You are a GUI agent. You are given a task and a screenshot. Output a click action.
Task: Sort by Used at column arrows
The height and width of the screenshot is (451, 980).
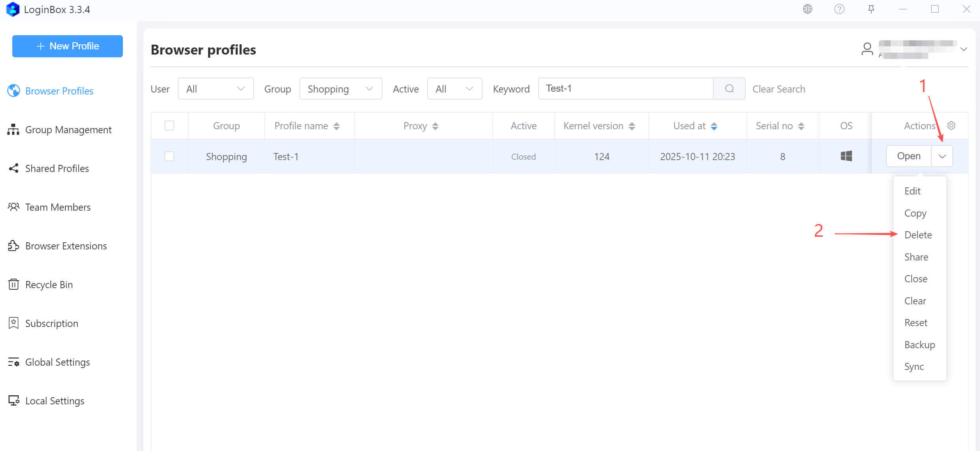pyautogui.click(x=714, y=126)
